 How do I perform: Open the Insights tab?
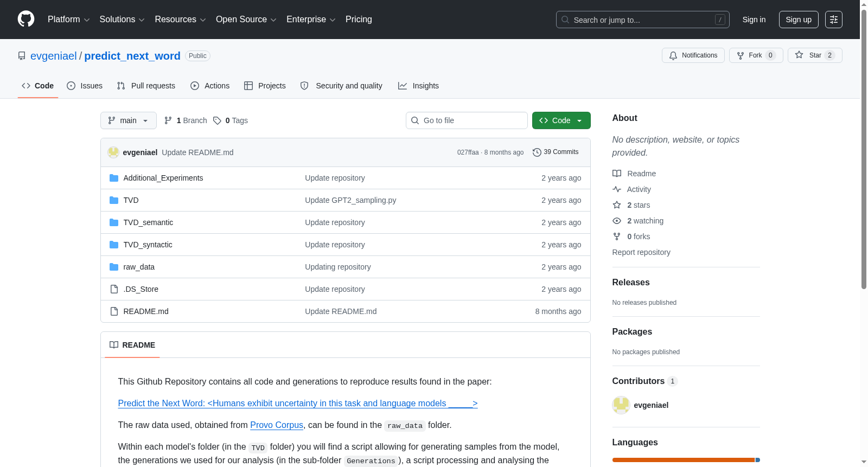[418, 86]
